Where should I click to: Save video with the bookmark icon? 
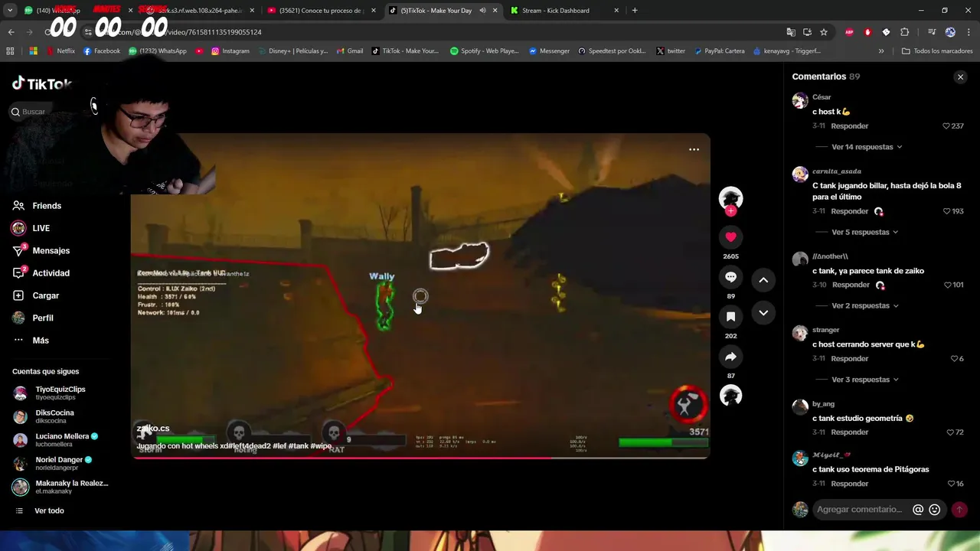(730, 316)
